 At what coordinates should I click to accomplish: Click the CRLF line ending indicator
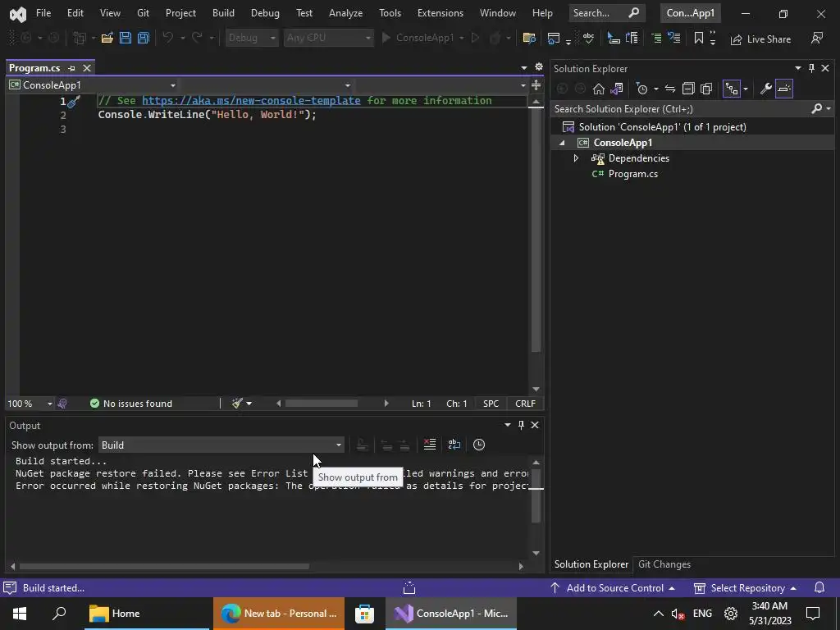(x=525, y=404)
